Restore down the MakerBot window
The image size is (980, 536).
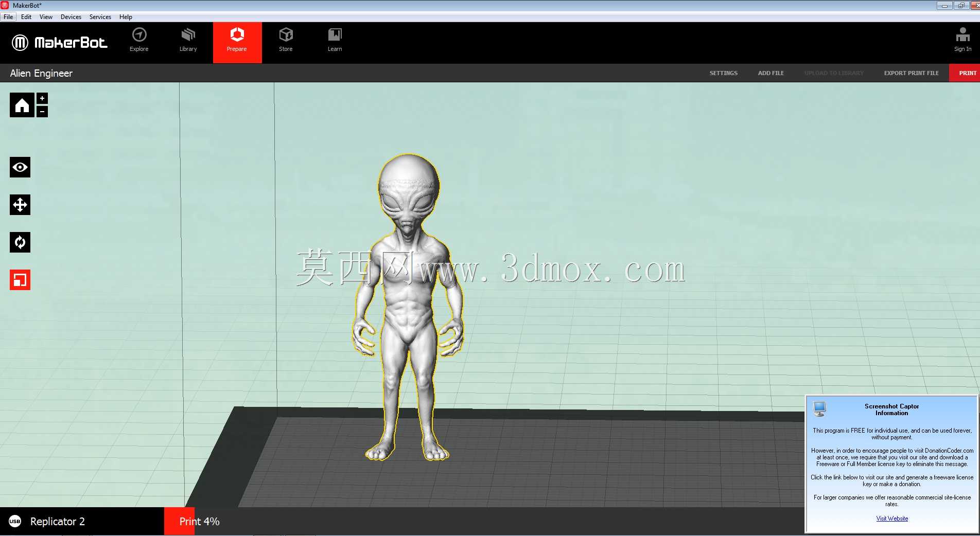coord(961,6)
